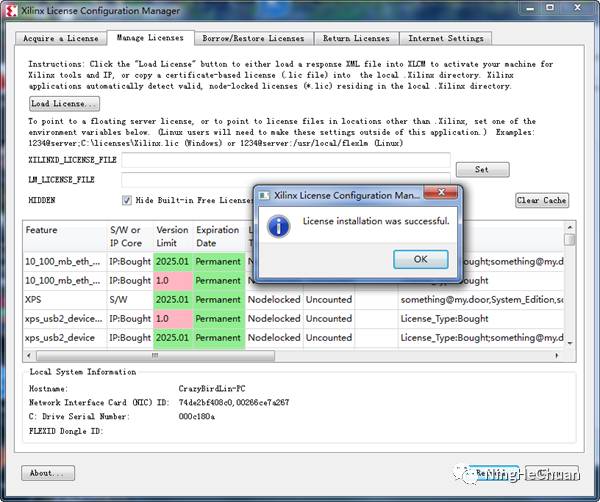Click the Expiration Date column header

pos(217,236)
